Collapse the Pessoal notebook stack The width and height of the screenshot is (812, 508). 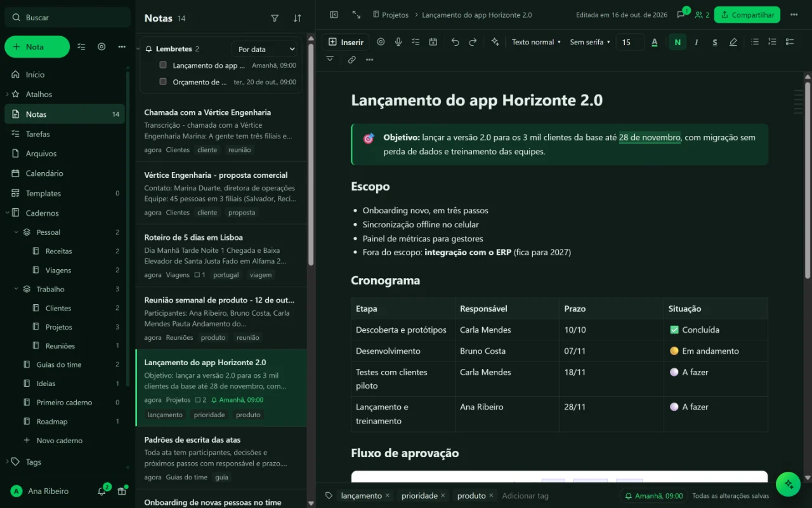click(16, 232)
